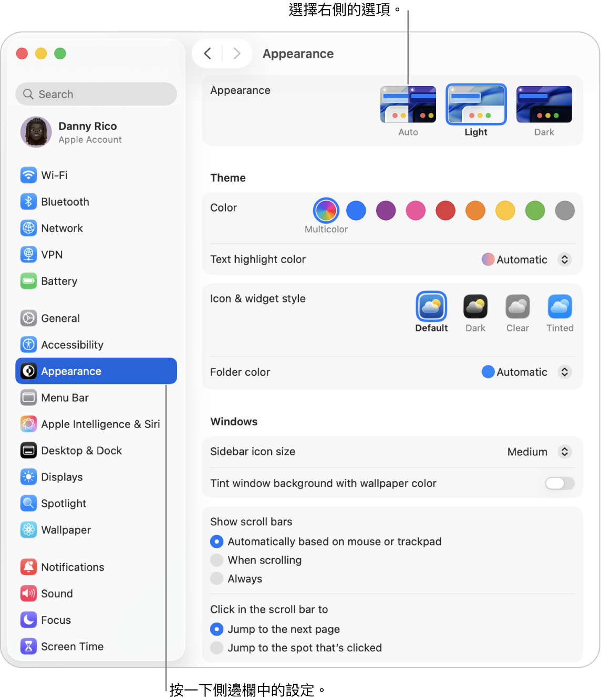Pick the blue accent color swatch

[x=356, y=211]
